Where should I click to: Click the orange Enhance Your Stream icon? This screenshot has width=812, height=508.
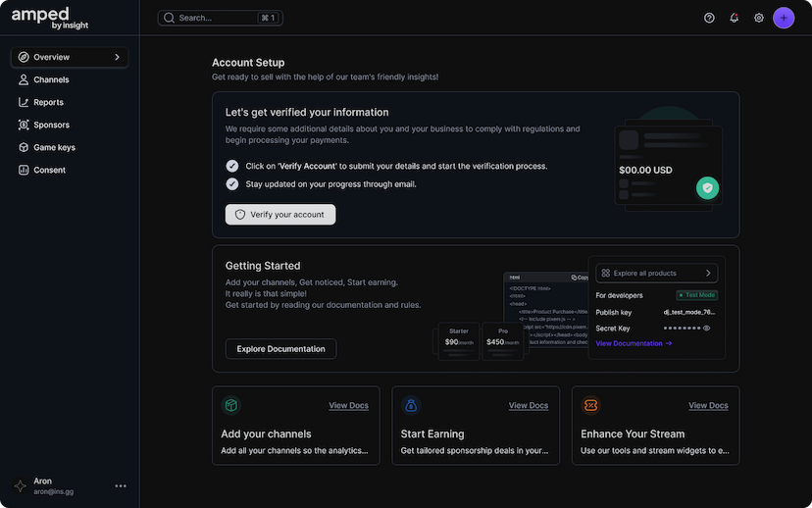[x=590, y=405]
